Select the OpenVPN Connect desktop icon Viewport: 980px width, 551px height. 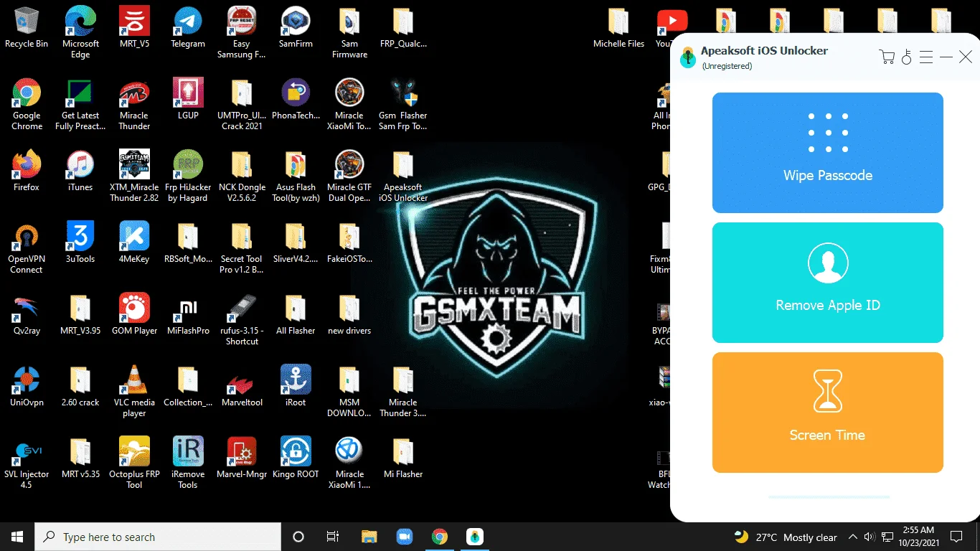(x=27, y=248)
